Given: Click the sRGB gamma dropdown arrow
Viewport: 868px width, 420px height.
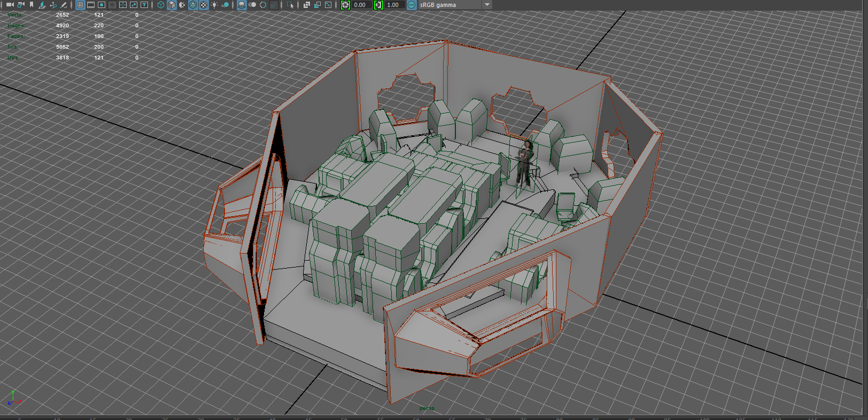Looking at the screenshot, I should [487, 5].
